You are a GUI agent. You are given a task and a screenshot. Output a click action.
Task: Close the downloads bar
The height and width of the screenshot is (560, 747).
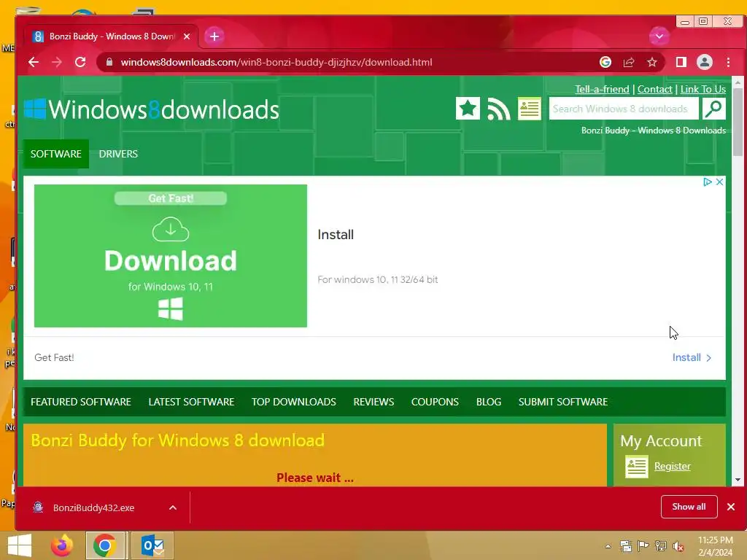coord(731,507)
